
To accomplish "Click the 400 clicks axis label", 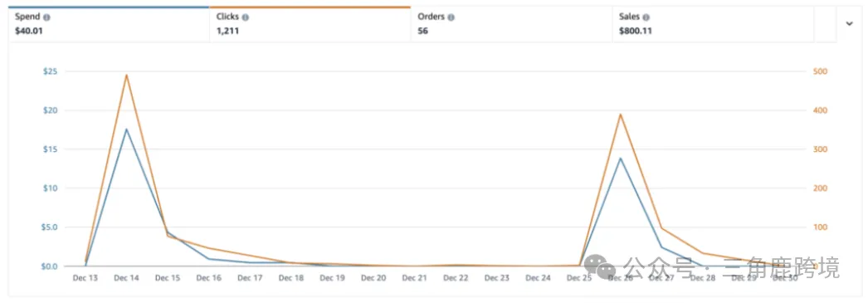I will tap(821, 110).
